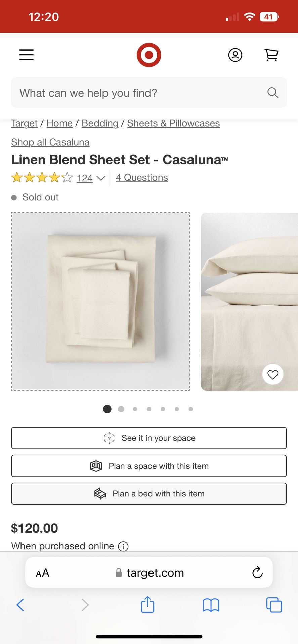Favorite item with heart icon
This screenshot has width=298, height=644.
[272, 374]
